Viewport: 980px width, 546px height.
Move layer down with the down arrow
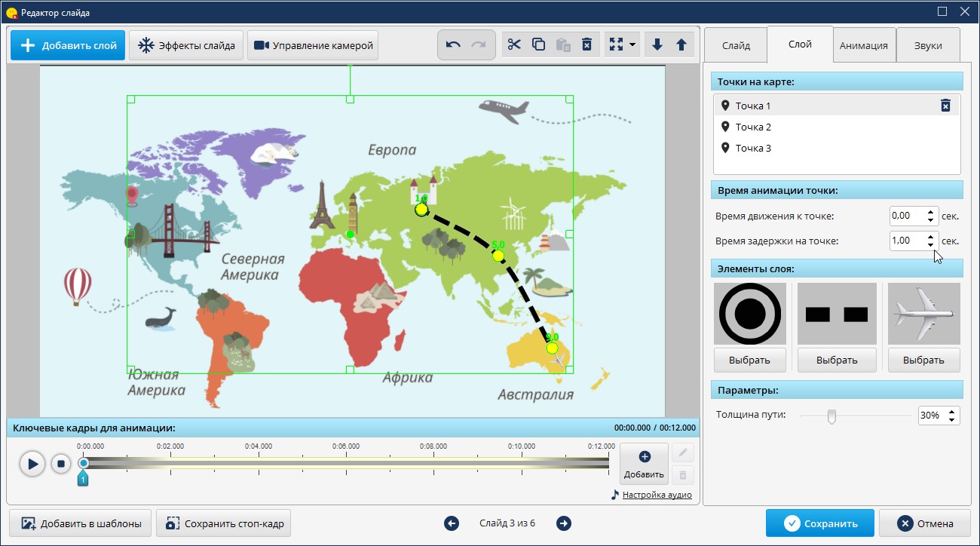[657, 44]
